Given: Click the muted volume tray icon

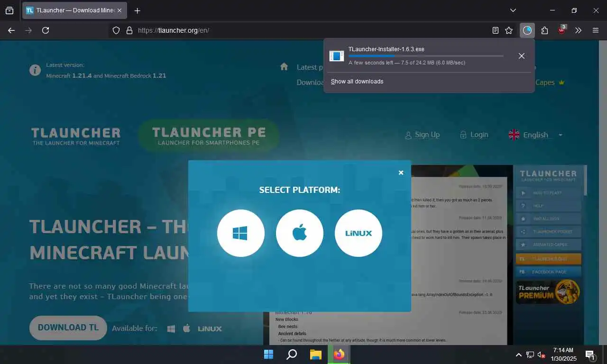Looking at the screenshot, I should point(541,355).
